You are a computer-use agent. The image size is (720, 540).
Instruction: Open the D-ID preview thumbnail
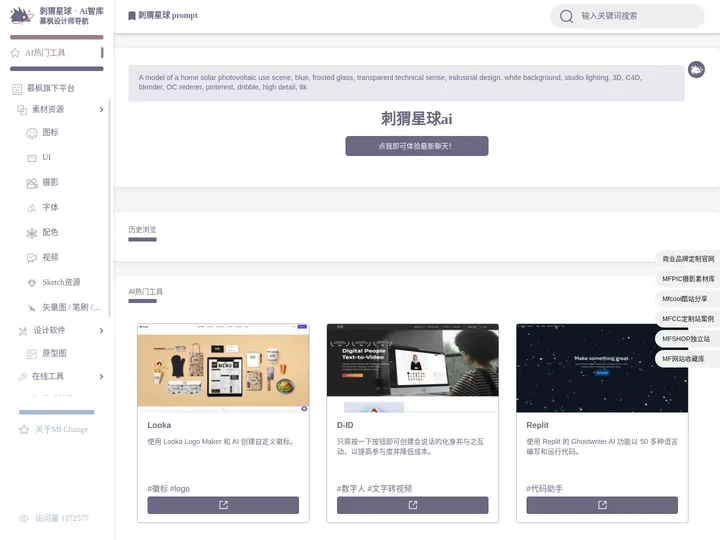tap(413, 368)
